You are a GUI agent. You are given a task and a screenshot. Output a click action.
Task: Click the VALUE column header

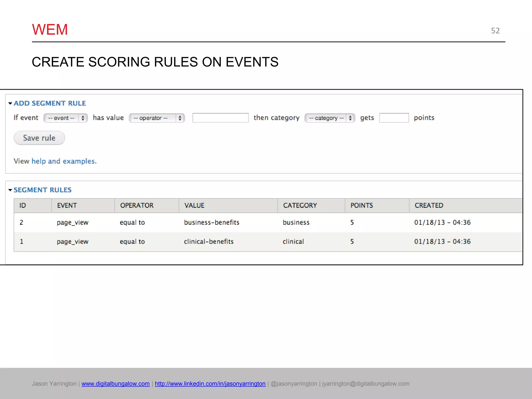[x=228, y=205]
